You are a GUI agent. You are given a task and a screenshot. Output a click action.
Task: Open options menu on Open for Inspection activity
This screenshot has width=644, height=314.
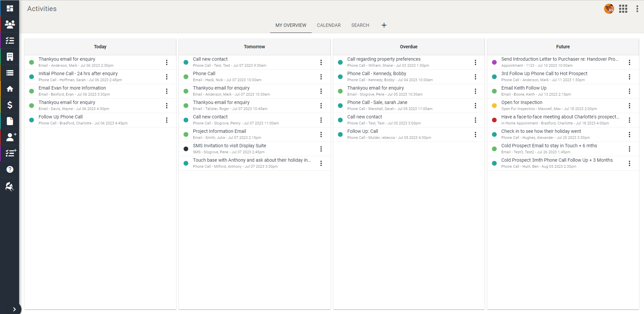[630, 105]
